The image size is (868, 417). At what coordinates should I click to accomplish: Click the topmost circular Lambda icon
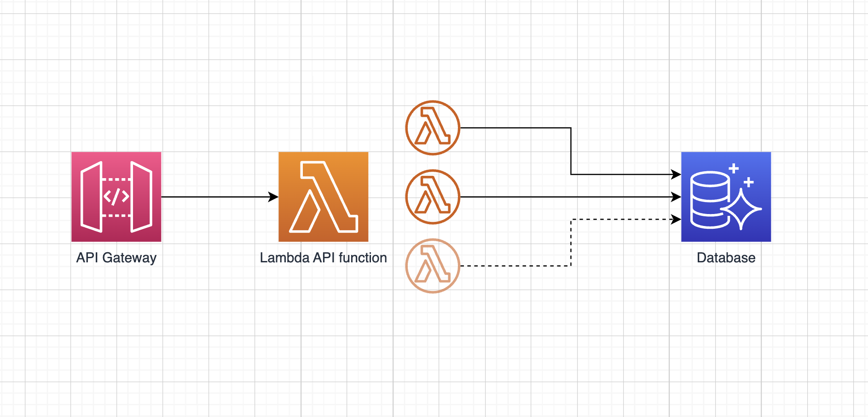tap(432, 127)
